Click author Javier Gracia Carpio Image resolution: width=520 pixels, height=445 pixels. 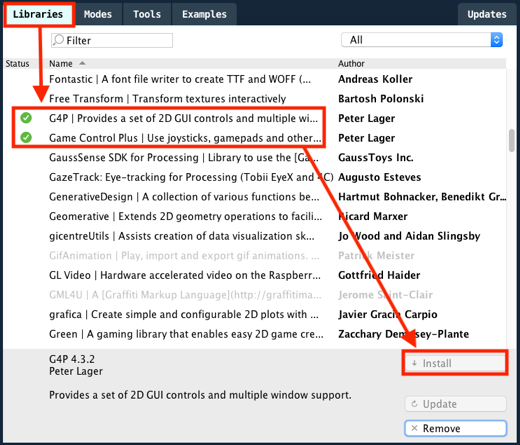click(x=388, y=314)
